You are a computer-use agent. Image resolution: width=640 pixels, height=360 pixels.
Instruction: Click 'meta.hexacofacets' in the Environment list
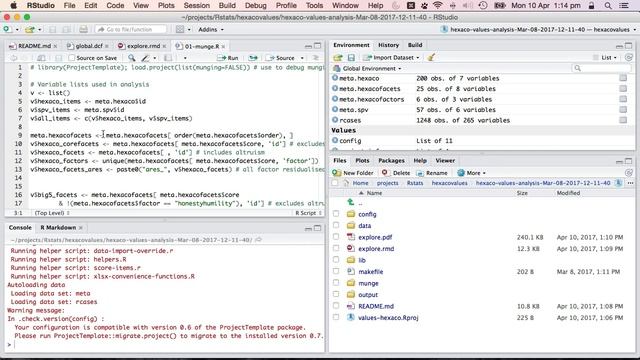369,89
